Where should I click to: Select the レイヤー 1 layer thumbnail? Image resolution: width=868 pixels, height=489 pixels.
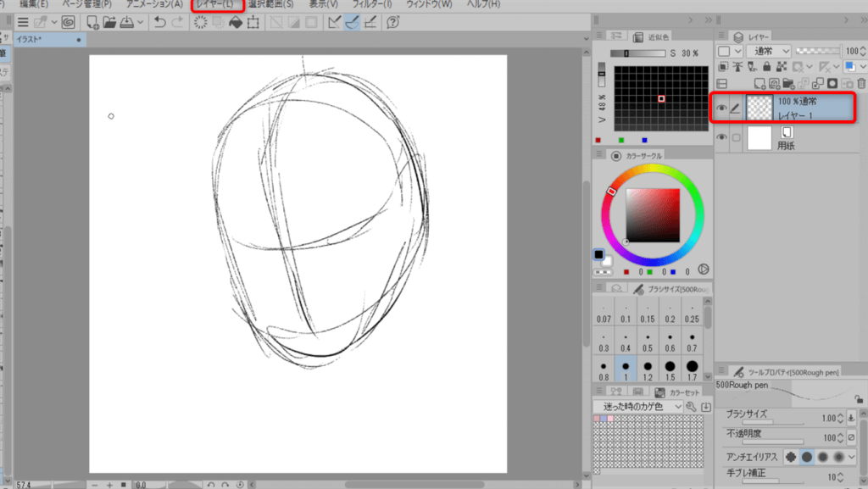point(759,108)
